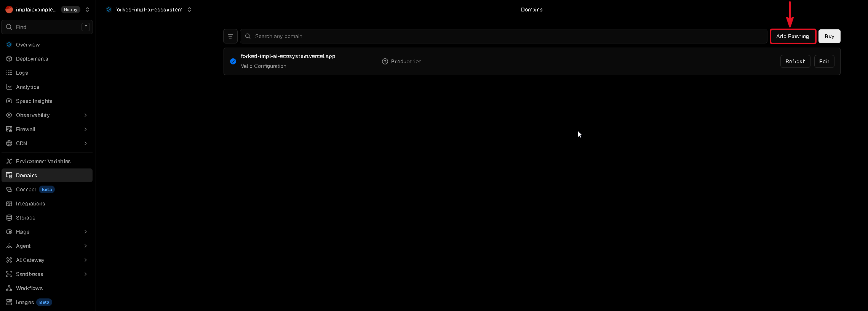This screenshot has height=311, width=868.
Task: Expand the Firewall submenu chevron
Action: pos(86,129)
